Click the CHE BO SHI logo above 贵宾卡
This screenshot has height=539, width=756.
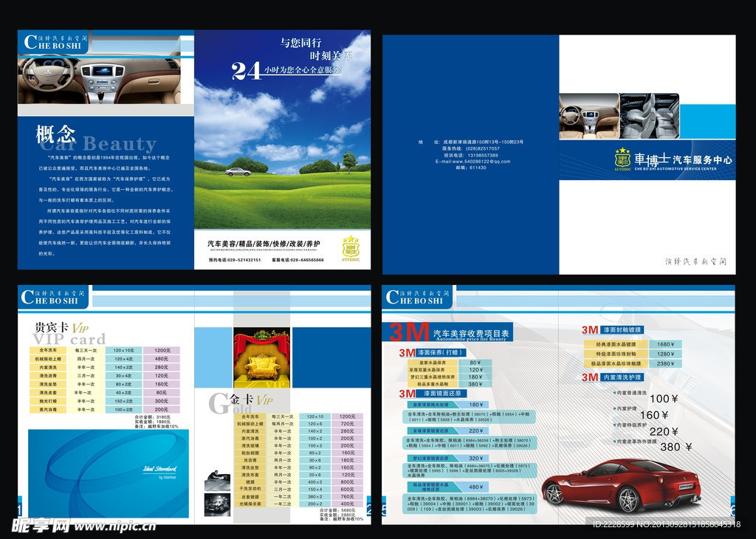(53, 297)
